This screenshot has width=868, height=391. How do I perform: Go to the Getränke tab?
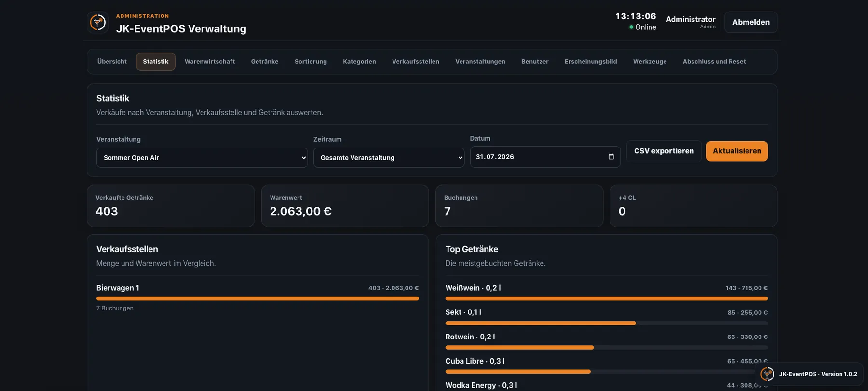(265, 62)
